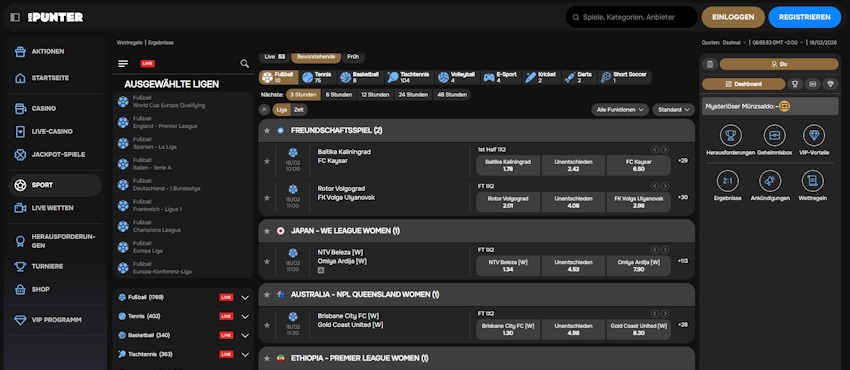This screenshot has height=370, width=850.
Task: Click the EINLOGGEN button
Action: pyautogui.click(x=733, y=17)
